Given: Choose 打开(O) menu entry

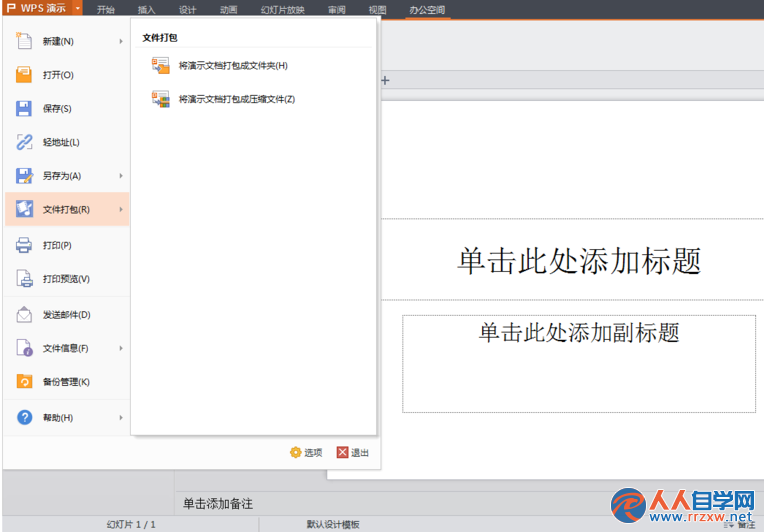Looking at the screenshot, I should pyautogui.click(x=67, y=75).
